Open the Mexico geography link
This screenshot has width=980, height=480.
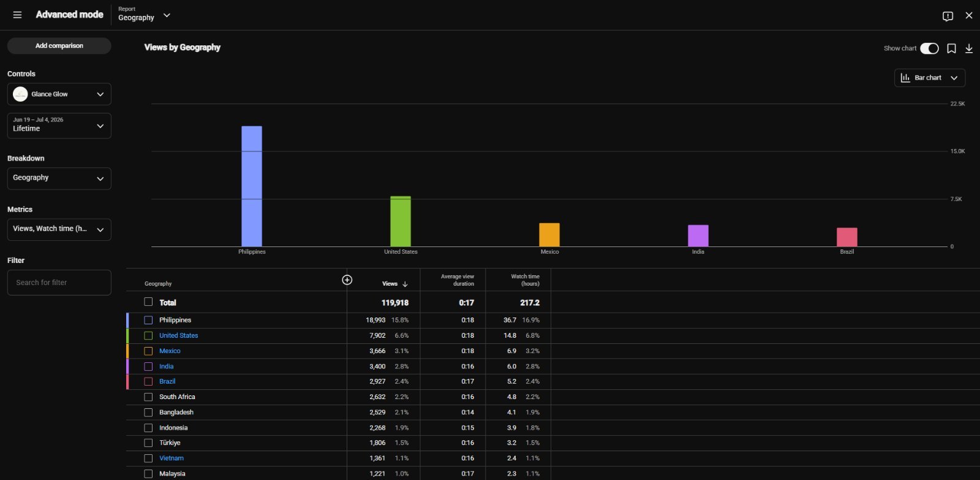point(170,351)
